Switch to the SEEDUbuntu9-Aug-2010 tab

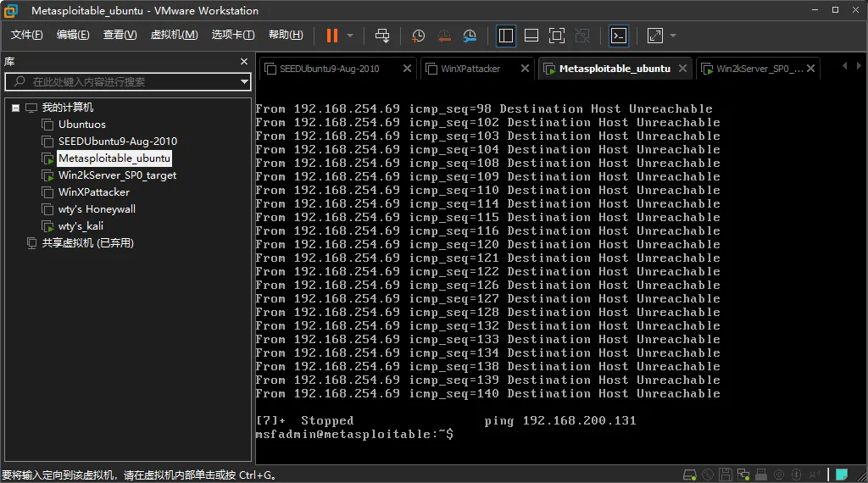click(x=330, y=69)
